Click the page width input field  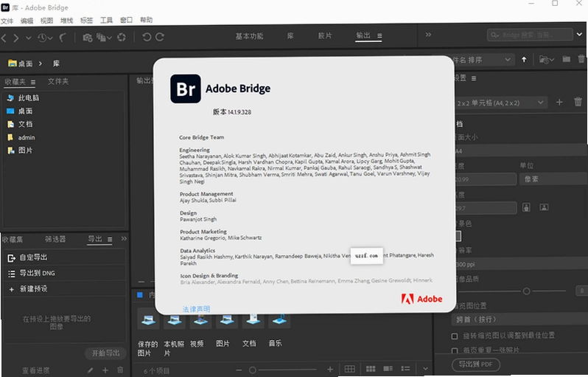coord(486,179)
